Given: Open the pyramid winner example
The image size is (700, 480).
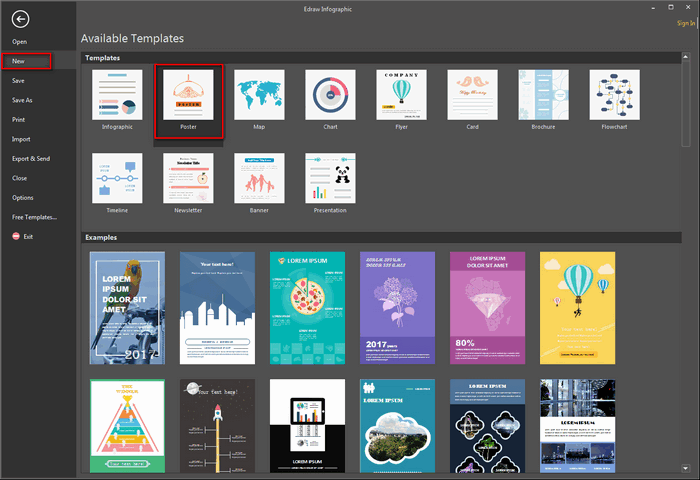Looking at the screenshot, I should (127, 426).
